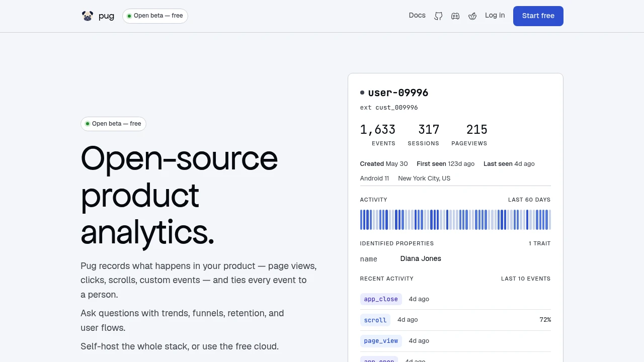Open the Reddit icon link
This screenshot has width=644, height=362.
point(472,16)
